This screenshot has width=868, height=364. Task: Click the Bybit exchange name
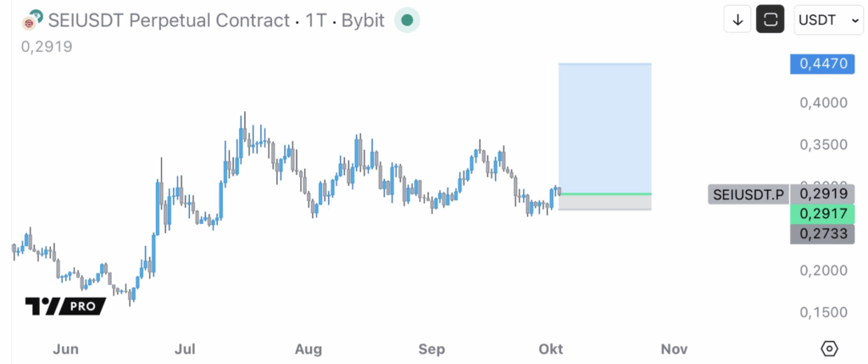point(362,20)
